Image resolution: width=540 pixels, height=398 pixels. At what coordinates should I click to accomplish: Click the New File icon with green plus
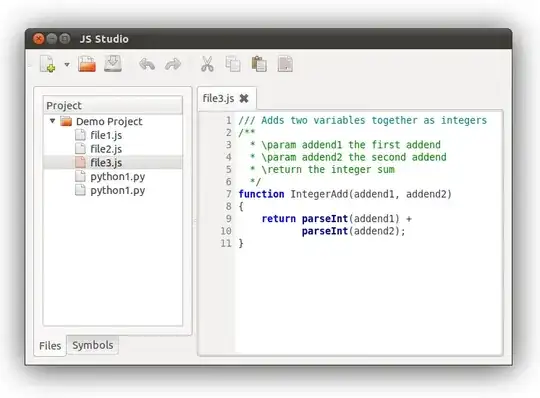[x=48, y=64]
